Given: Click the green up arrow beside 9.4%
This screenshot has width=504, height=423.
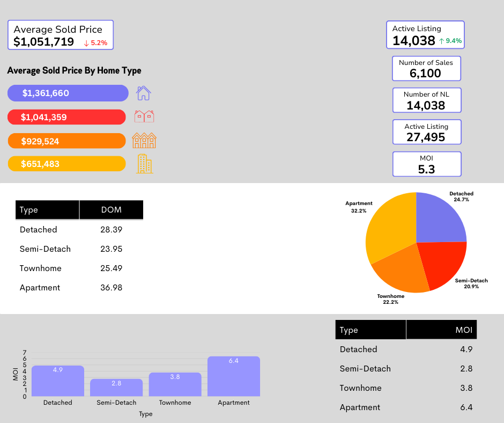Looking at the screenshot, I should pyautogui.click(x=441, y=41).
